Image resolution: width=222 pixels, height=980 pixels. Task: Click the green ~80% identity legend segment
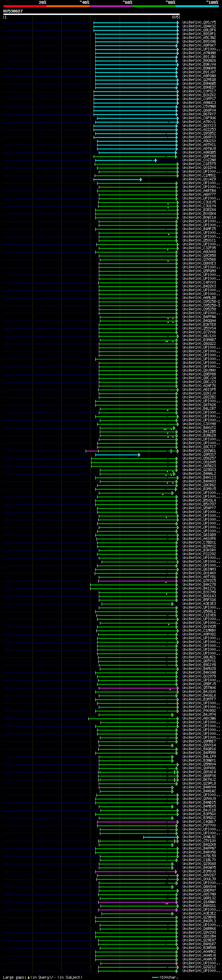tap(154, 6)
